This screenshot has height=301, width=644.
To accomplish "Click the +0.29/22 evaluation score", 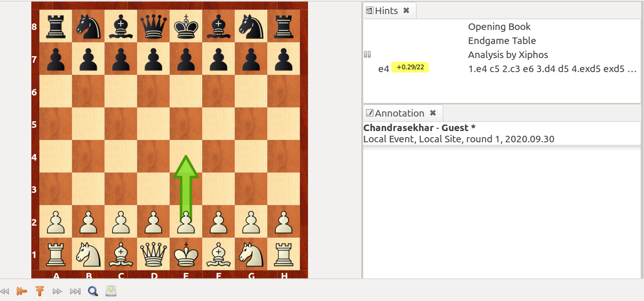I will (410, 67).
